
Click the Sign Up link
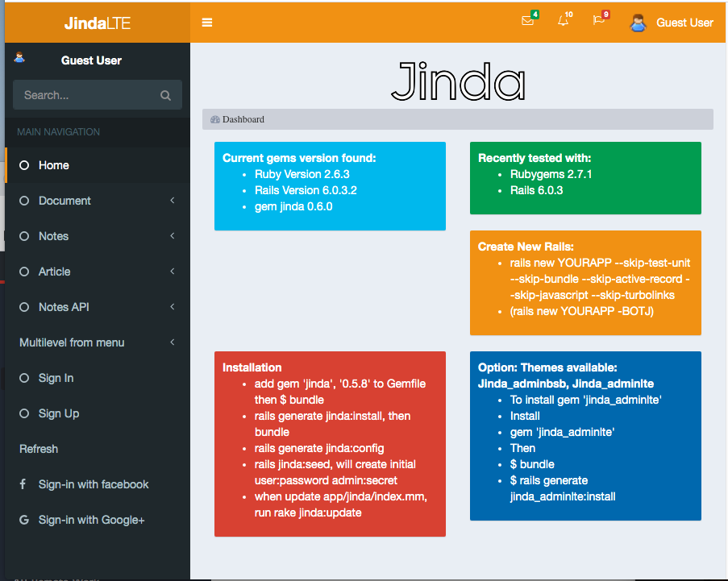tap(98, 413)
